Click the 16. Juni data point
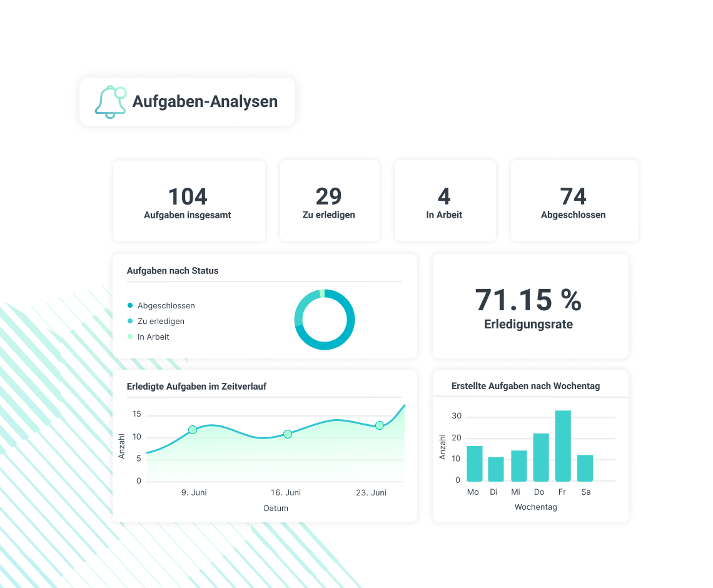This screenshot has height=588, width=713. (288, 434)
